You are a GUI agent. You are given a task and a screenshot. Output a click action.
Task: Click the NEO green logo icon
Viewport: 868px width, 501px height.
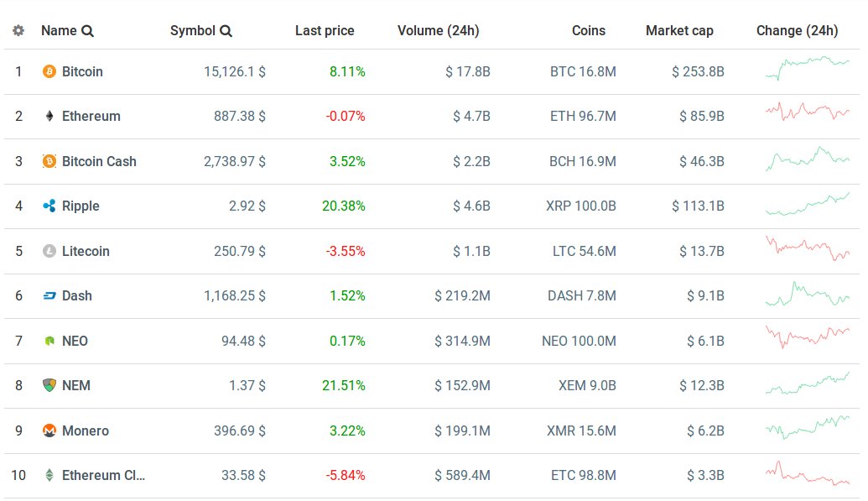pos(49,341)
